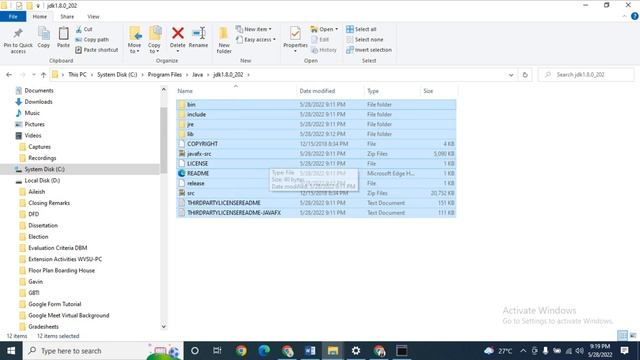
Task: Switch to the Home ribbon tab
Action: click(x=40, y=17)
